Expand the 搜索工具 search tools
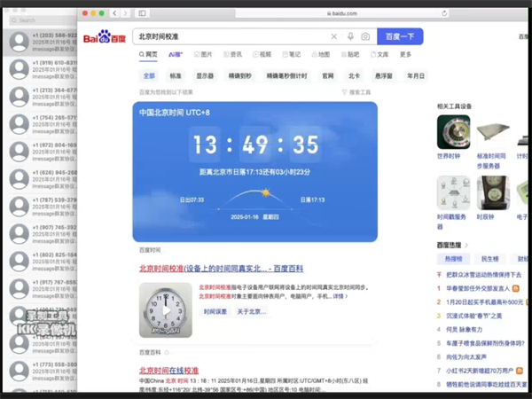This screenshot has height=399, width=532. point(356,92)
